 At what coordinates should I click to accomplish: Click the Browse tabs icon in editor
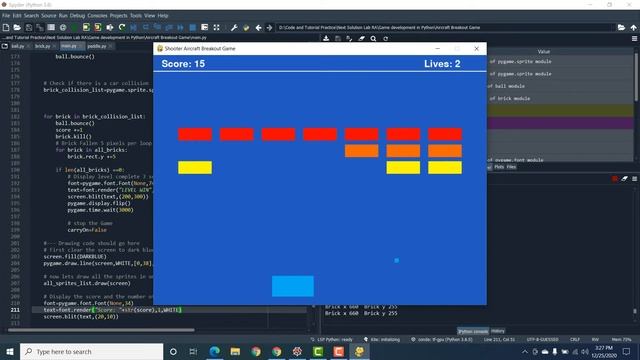tap(4, 46)
